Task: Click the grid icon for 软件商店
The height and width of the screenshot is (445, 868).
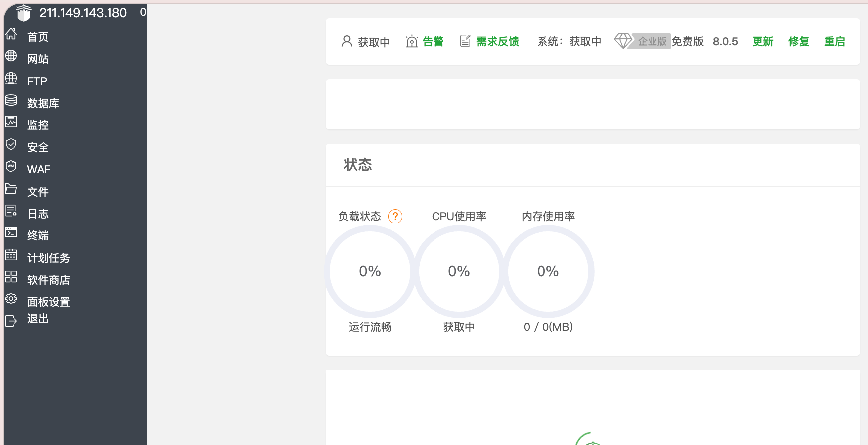Action: [x=11, y=277]
